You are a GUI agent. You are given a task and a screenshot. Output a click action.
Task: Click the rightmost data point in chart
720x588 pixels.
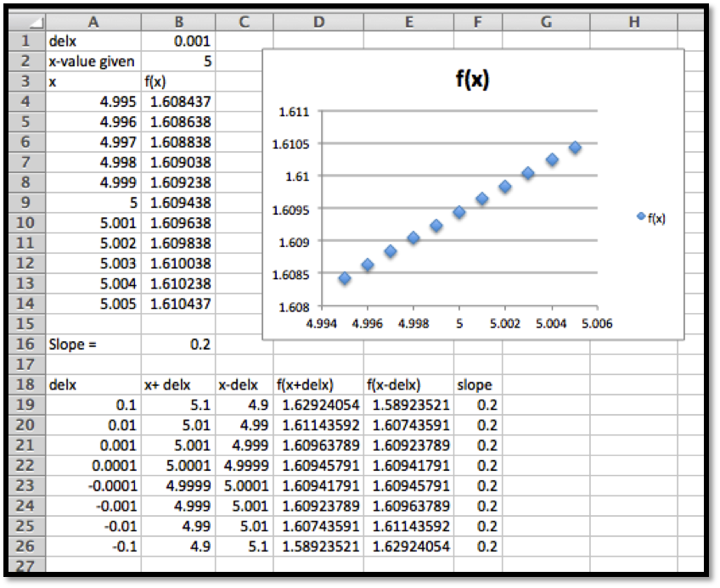575,148
